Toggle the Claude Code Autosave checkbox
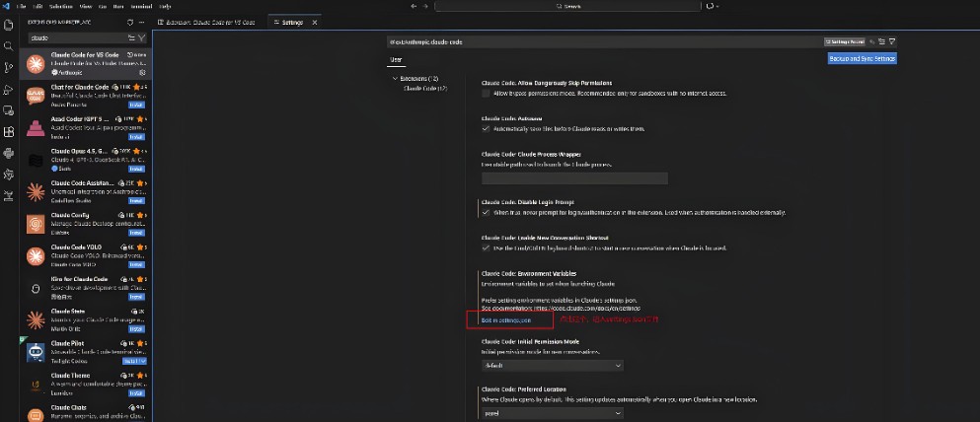Screen dimensions: 980x422 click(x=486, y=128)
